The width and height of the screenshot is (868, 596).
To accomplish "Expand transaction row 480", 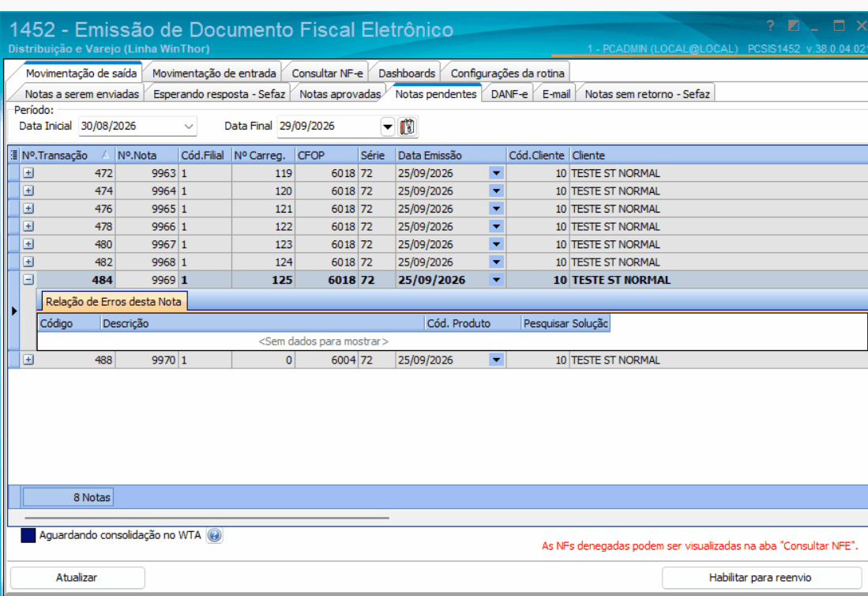I will coord(28,243).
